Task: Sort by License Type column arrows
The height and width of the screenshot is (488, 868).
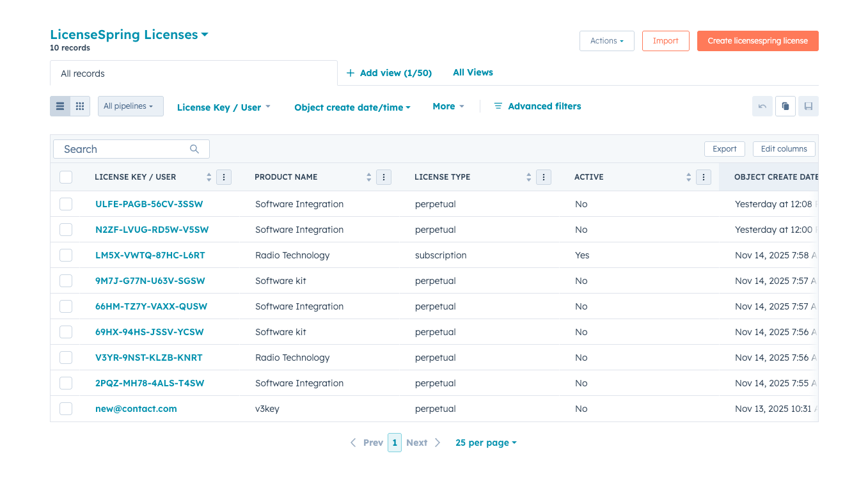Action: [528, 177]
